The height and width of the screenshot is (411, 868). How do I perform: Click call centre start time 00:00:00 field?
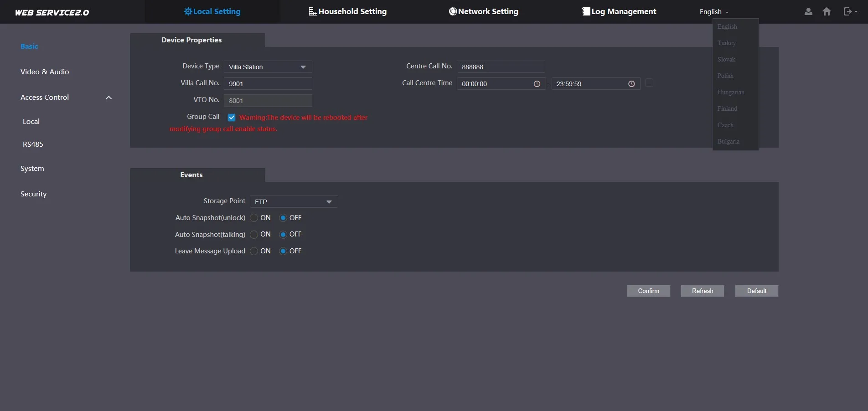click(x=501, y=84)
